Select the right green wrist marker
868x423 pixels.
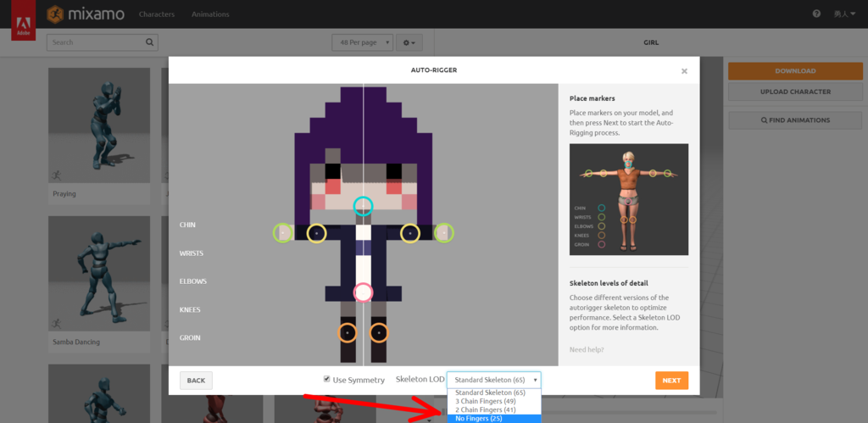tap(444, 233)
